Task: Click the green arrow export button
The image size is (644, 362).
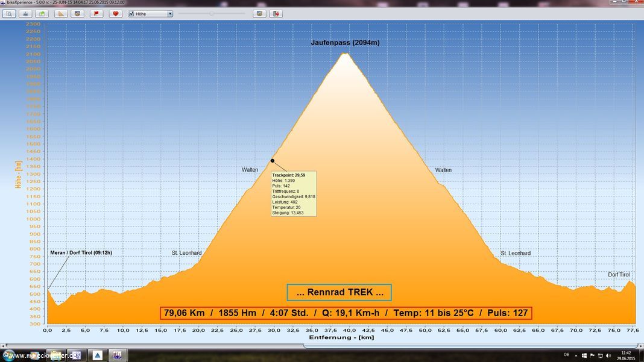Action: coord(42,13)
